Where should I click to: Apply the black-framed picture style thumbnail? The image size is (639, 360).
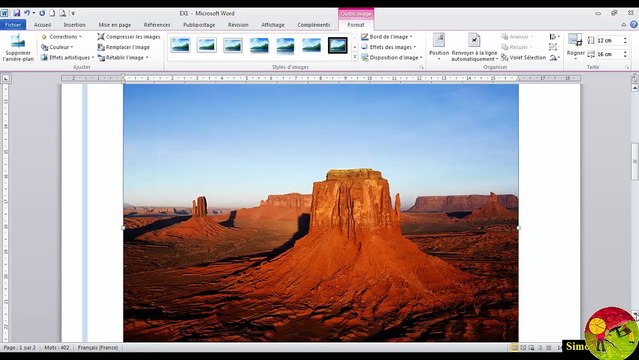338,45
